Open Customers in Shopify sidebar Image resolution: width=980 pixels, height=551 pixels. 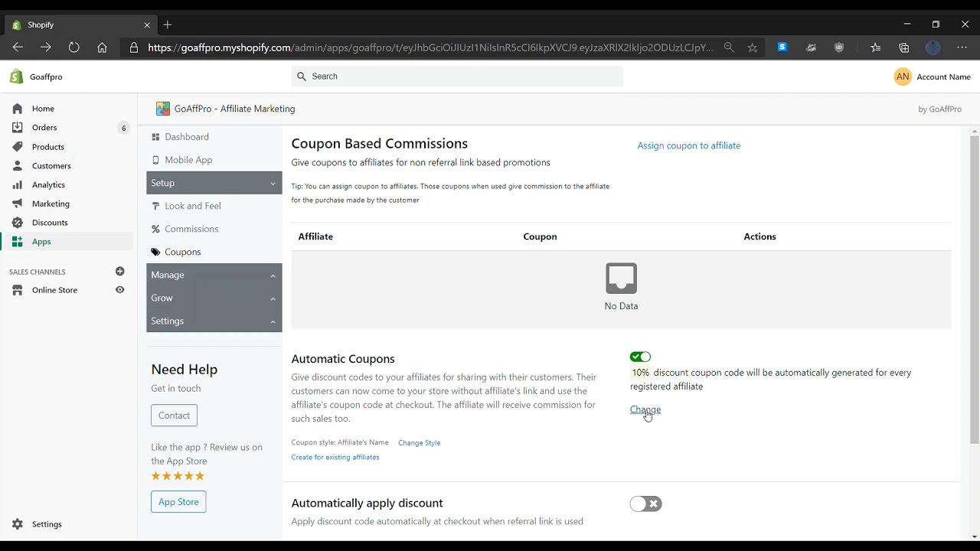pos(51,166)
